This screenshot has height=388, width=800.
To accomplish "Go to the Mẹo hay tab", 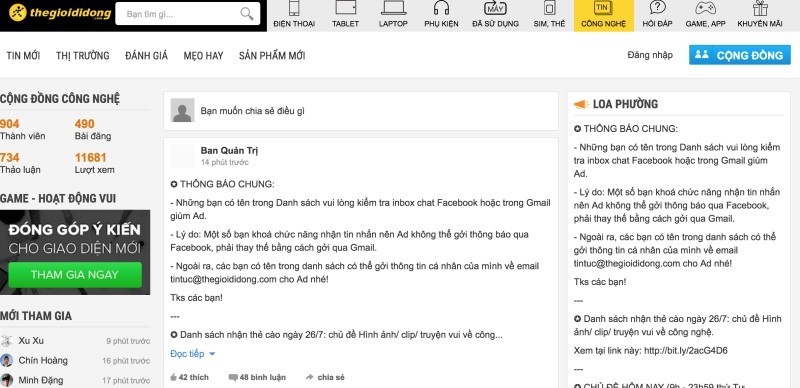I will point(204,56).
